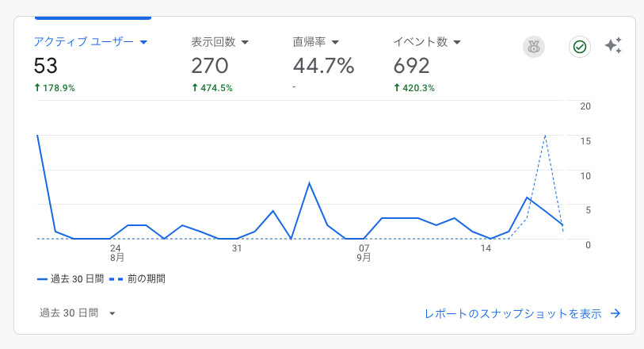Select the 直帰率 metric value 44.7%
644x349 pixels.
pyautogui.click(x=323, y=66)
